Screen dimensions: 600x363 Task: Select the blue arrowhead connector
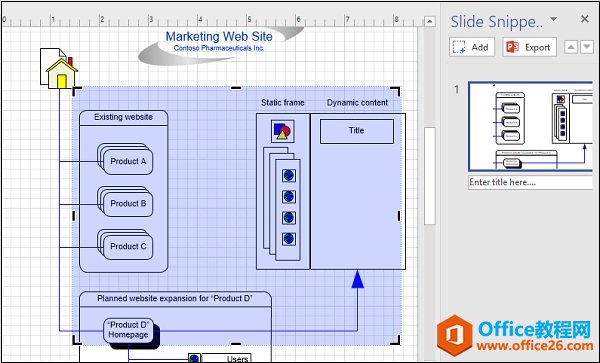(x=357, y=279)
